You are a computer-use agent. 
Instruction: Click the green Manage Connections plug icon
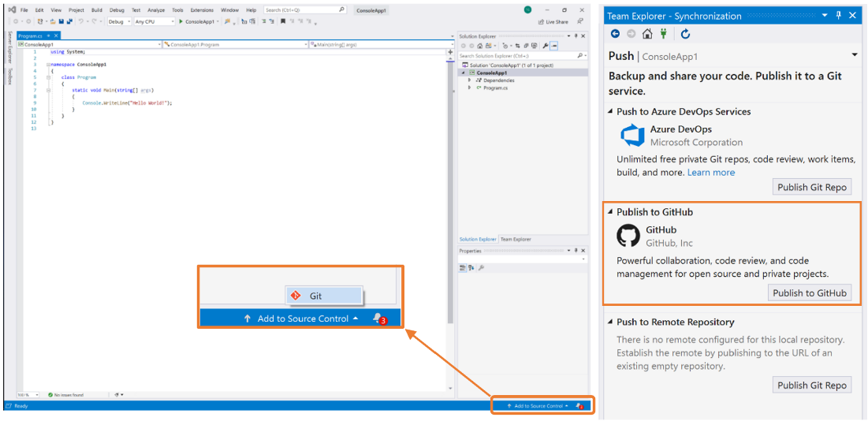click(663, 35)
